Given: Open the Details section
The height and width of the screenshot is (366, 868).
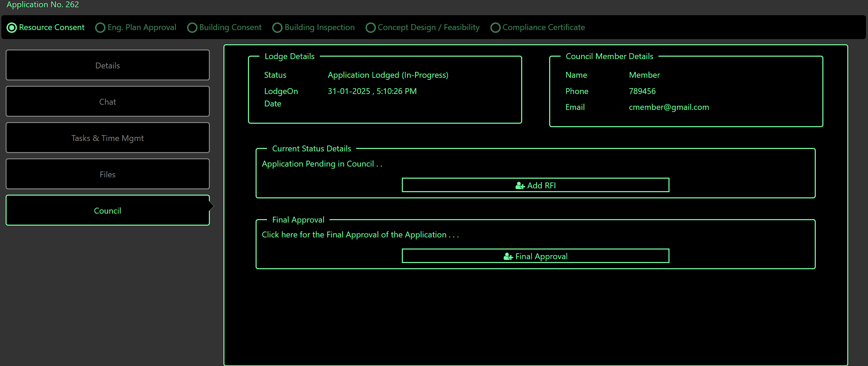Looking at the screenshot, I should pyautogui.click(x=107, y=65).
